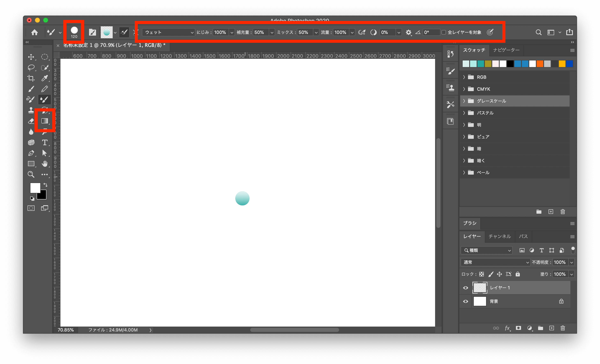Open the 通常 blend mode dropdown
The width and height of the screenshot is (600, 364).
(495, 262)
